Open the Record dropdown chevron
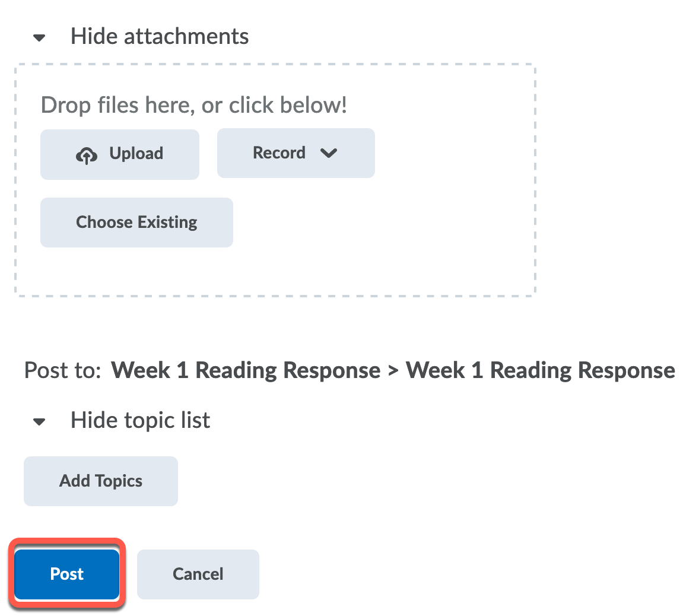Viewport: 699px width, 616px height. (x=328, y=153)
